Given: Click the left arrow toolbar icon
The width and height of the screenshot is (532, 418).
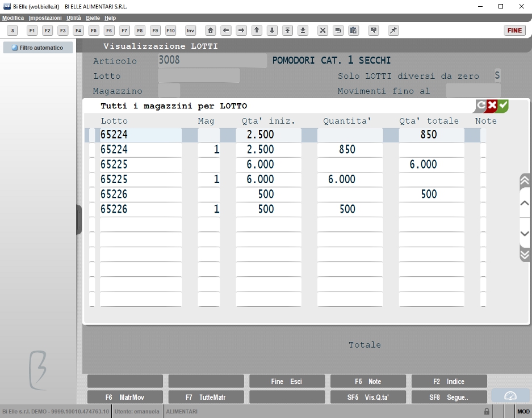Looking at the screenshot, I should [x=225, y=31].
